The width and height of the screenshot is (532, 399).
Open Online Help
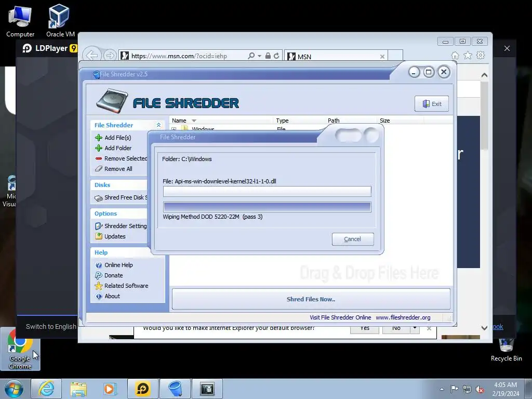coord(114,265)
